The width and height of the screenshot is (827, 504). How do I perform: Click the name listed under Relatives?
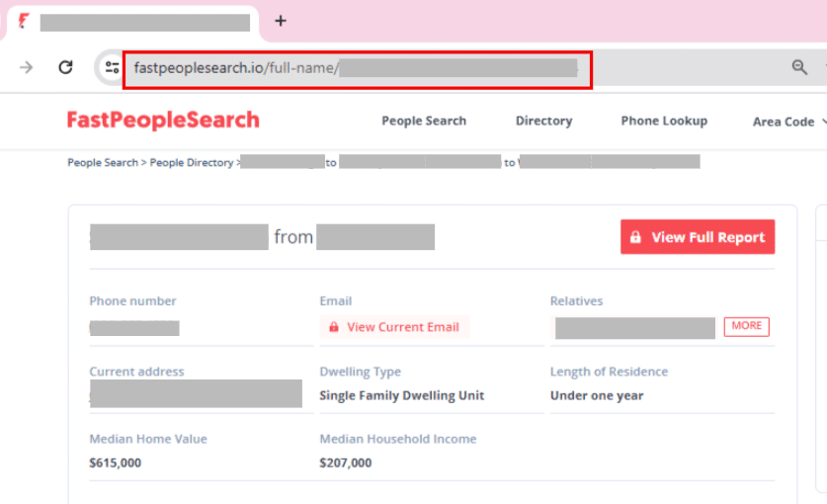(x=634, y=328)
